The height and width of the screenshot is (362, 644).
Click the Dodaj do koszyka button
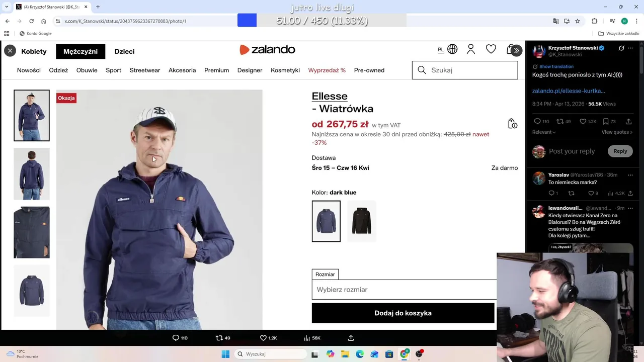point(403,313)
